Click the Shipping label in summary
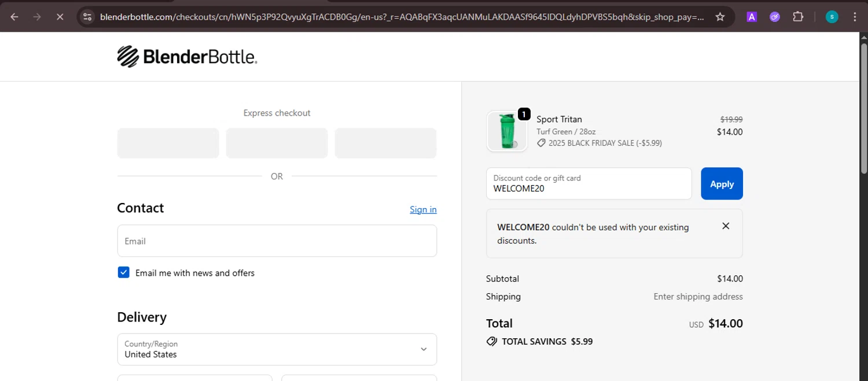Image resolution: width=868 pixels, height=381 pixels. click(x=503, y=297)
